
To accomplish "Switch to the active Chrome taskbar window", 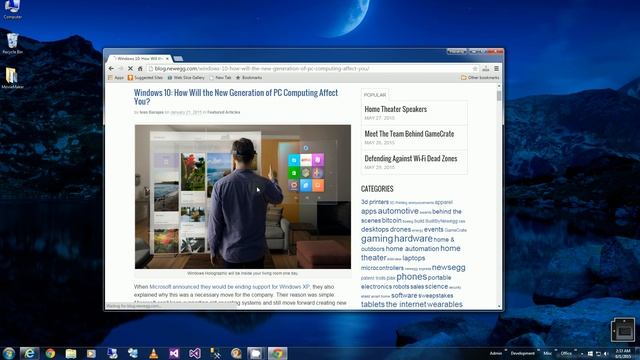I will [277, 353].
